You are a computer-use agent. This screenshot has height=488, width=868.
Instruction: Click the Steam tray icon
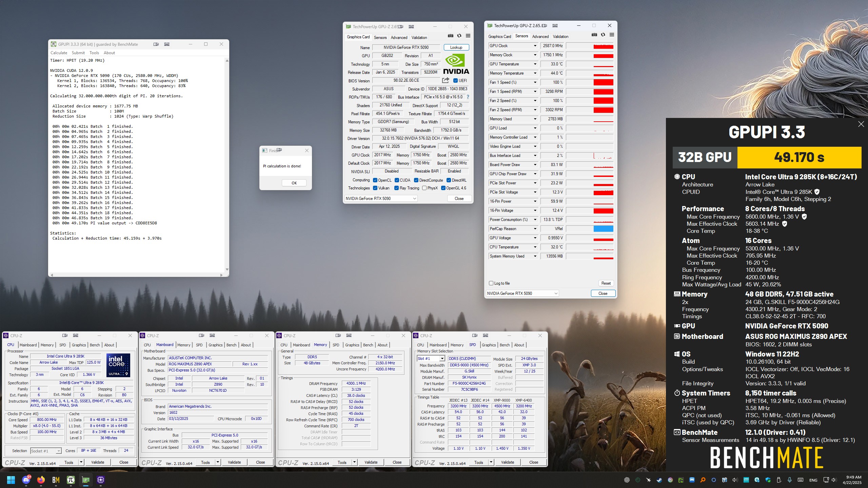pyautogui.click(x=659, y=480)
